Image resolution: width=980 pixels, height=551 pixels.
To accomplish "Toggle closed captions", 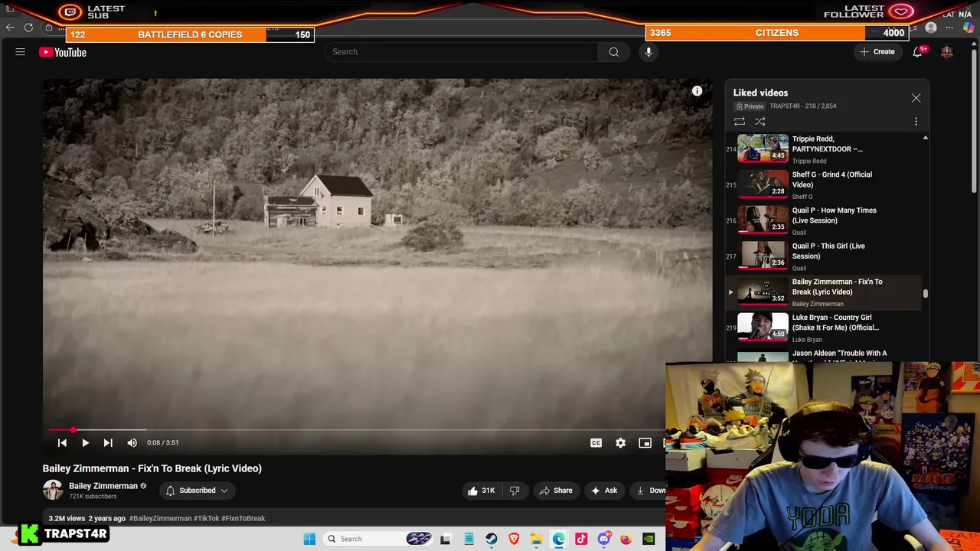I will (596, 442).
